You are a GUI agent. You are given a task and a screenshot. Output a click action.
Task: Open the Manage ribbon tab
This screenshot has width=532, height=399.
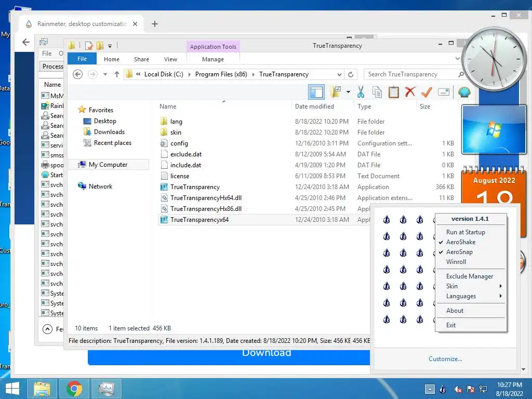click(x=212, y=59)
